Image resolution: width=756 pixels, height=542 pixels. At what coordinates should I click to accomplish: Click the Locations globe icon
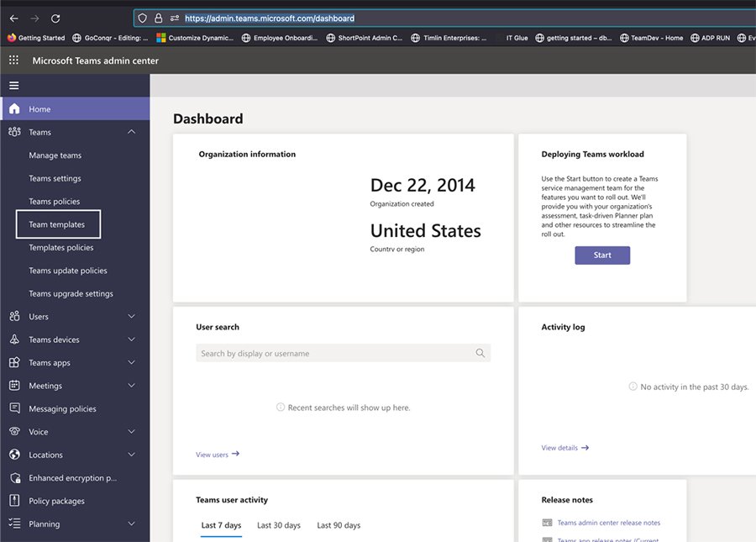(13, 455)
